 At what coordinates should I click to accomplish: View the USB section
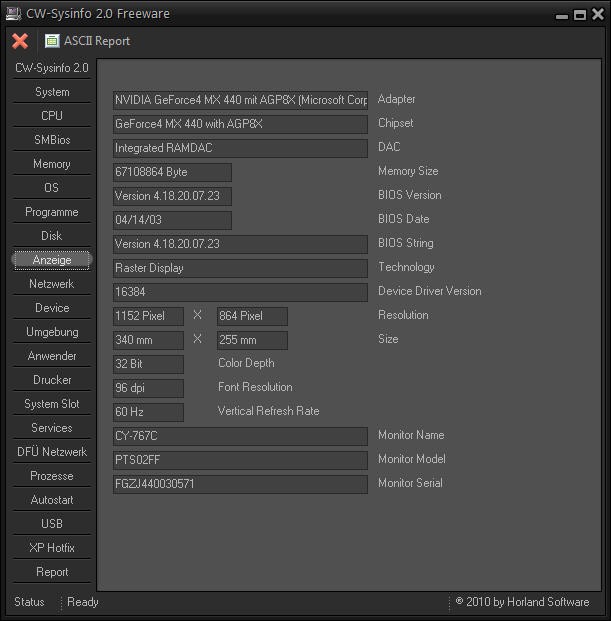pos(52,524)
